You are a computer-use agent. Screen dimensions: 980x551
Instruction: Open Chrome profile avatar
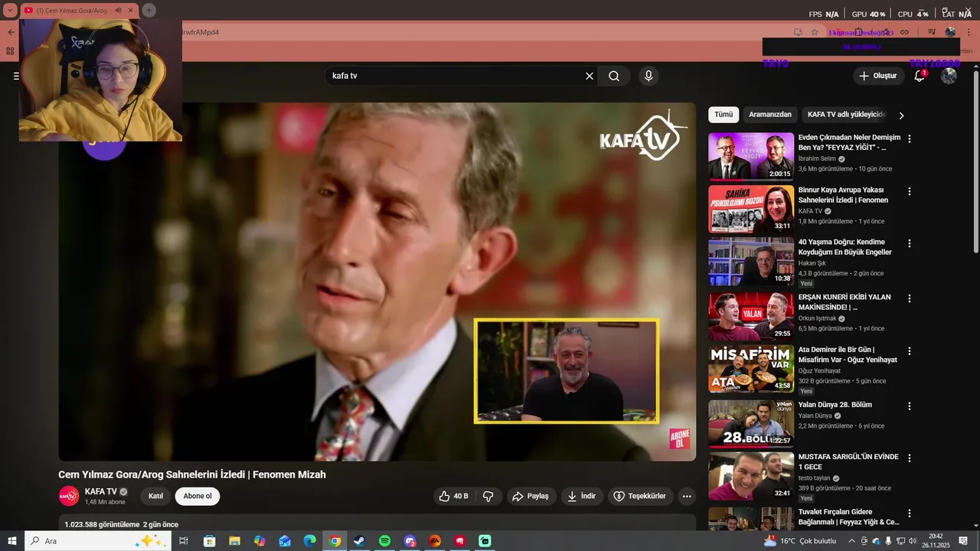click(x=950, y=32)
